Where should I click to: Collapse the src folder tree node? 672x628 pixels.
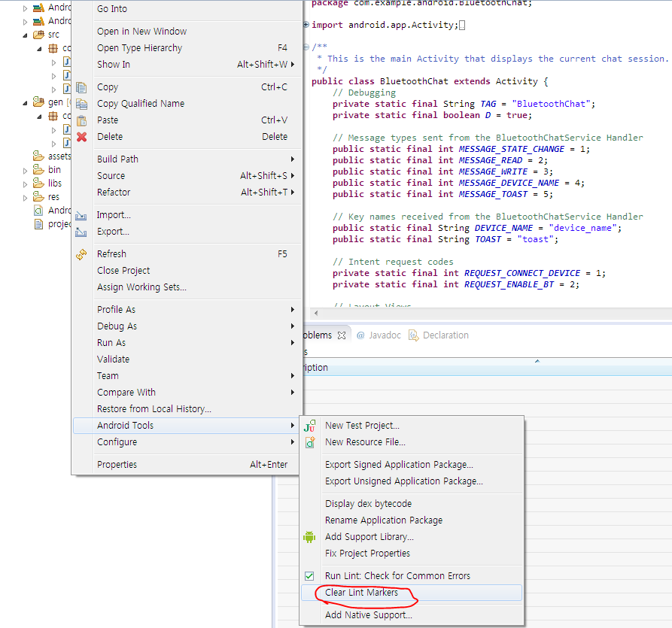click(25, 35)
